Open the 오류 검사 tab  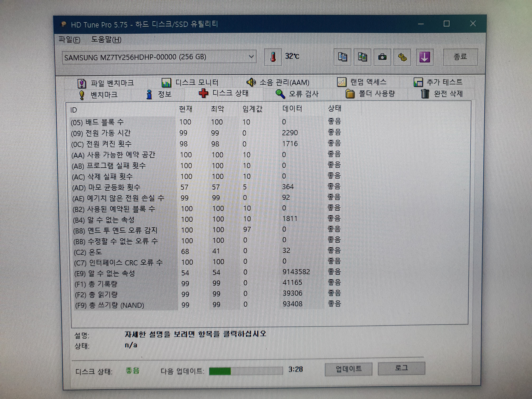(x=297, y=94)
